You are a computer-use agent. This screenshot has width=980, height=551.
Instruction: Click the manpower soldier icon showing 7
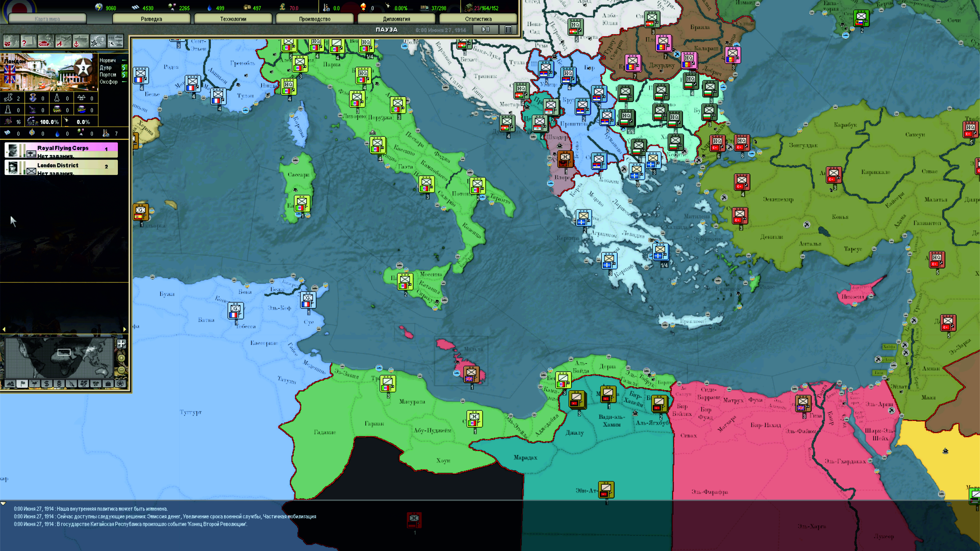tap(106, 133)
